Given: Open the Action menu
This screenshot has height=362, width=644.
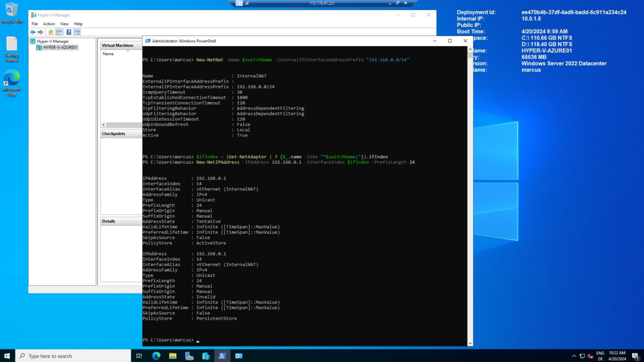Looking at the screenshot, I should pos(49,24).
